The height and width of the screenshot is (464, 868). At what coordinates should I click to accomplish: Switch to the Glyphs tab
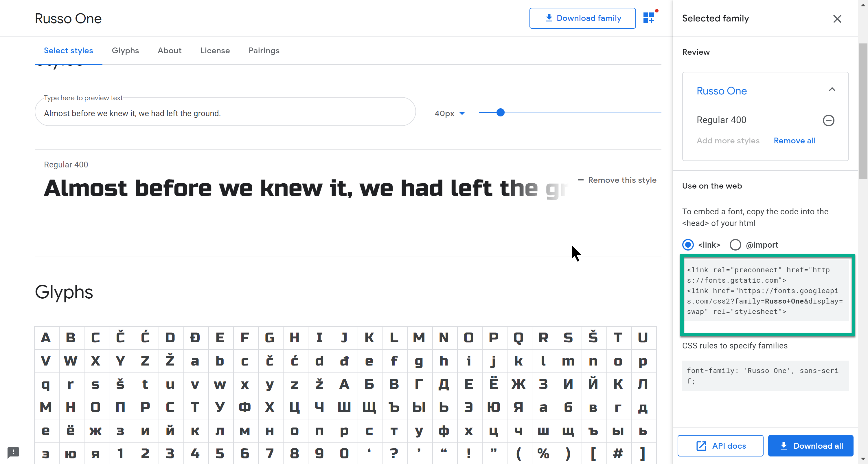click(x=125, y=51)
